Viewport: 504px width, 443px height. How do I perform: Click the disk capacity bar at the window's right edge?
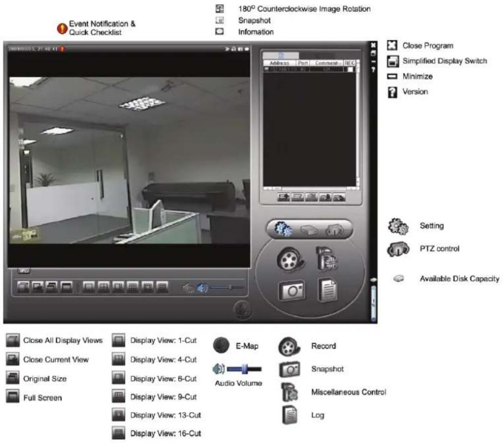373,303
